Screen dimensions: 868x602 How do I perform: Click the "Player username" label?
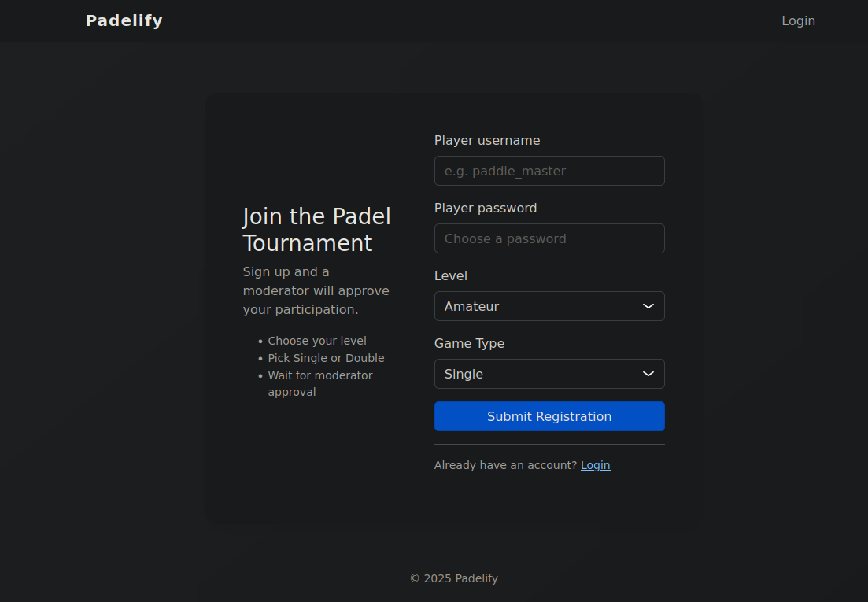coord(487,140)
